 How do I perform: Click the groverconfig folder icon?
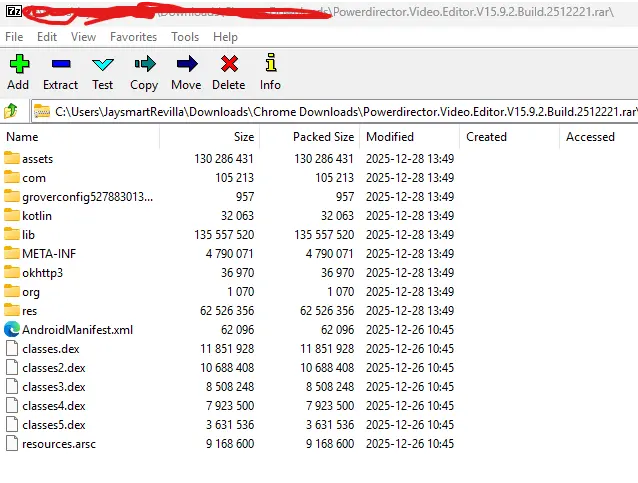point(12,196)
